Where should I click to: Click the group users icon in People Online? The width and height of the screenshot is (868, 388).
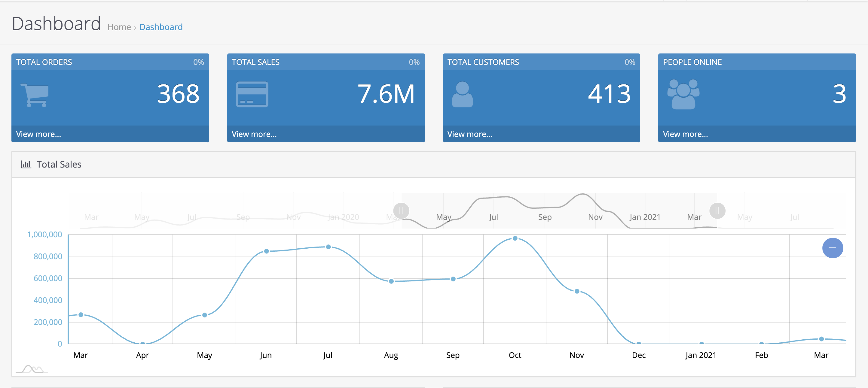[683, 94]
